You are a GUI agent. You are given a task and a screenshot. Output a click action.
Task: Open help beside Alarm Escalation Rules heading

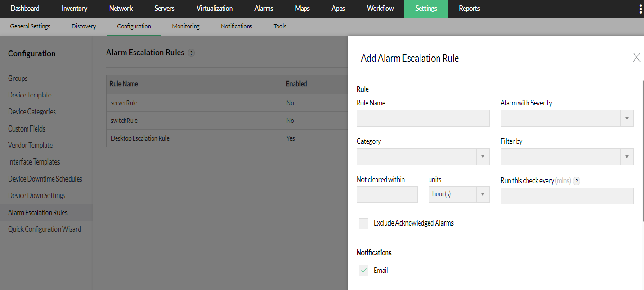191,53
